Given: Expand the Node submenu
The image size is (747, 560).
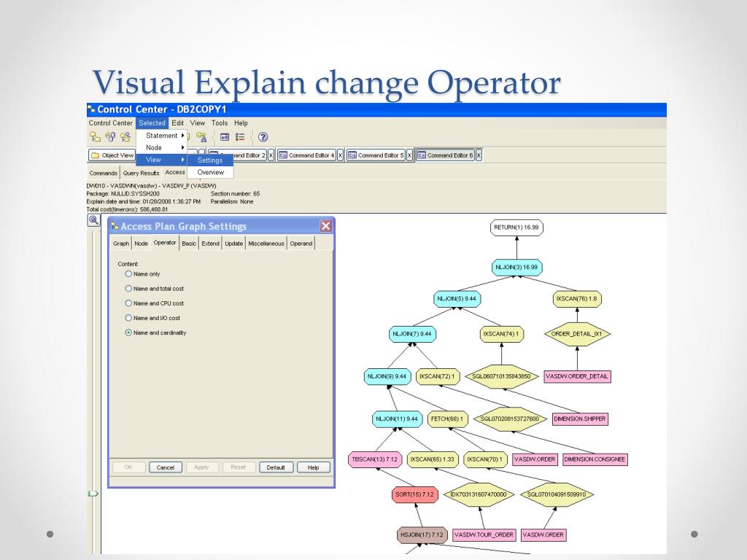Looking at the screenshot, I should click(x=161, y=147).
